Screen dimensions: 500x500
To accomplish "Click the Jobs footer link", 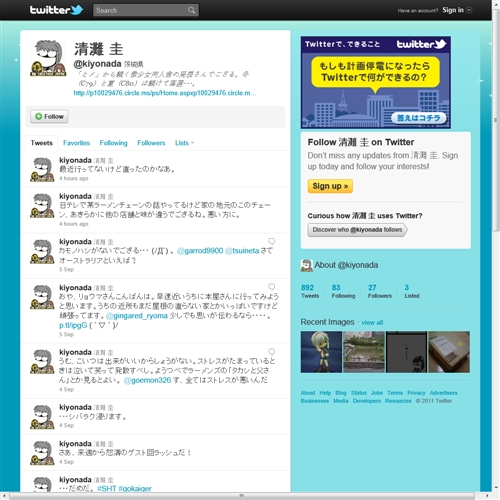I will (x=377, y=393).
